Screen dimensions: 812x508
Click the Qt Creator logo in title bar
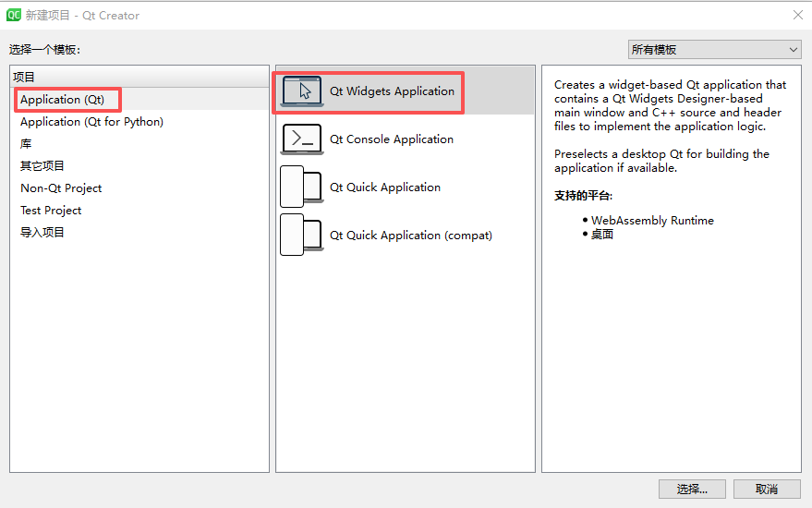14,15
